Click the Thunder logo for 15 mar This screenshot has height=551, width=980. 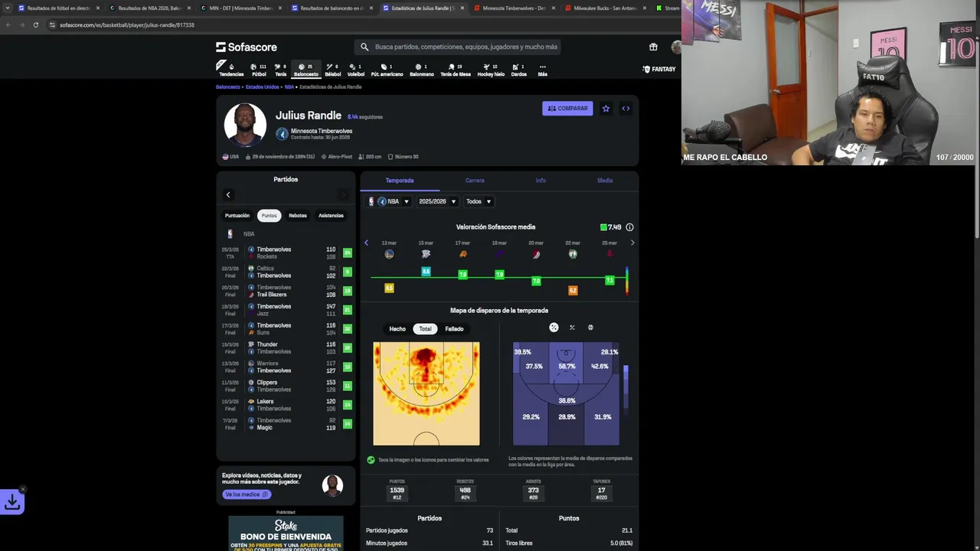click(x=426, y=254)
